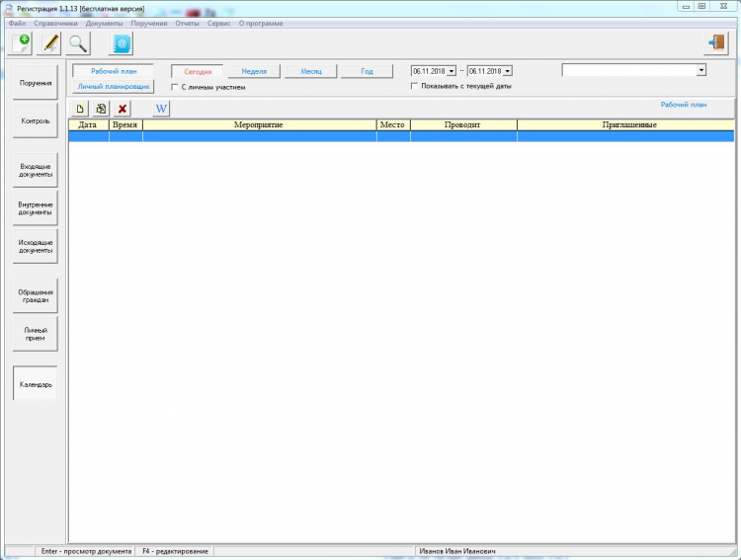Image resolution: width=741 pixels, height=560 pixels.
Task: Click the Сегодня period button
Action: pyautogui.click(x=198, y=72)
